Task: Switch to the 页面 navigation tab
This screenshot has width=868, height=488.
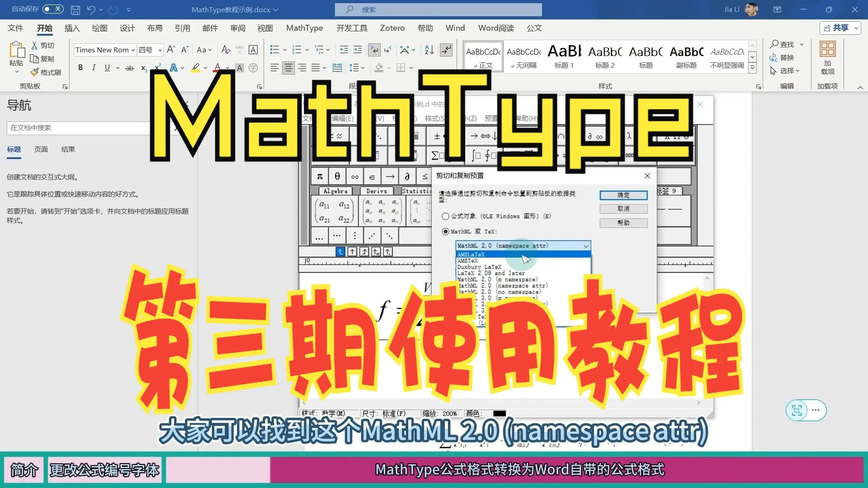Action: tap(41, 149)
